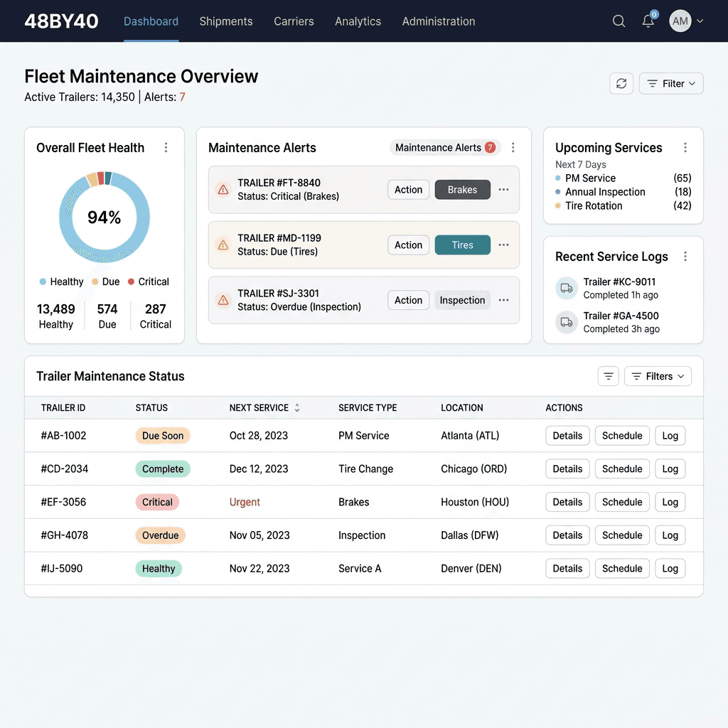The width and height of the screenshot is (728, 728).
Task: Open Overall Fleet Health card options menu
Action: tap(166, 148)
